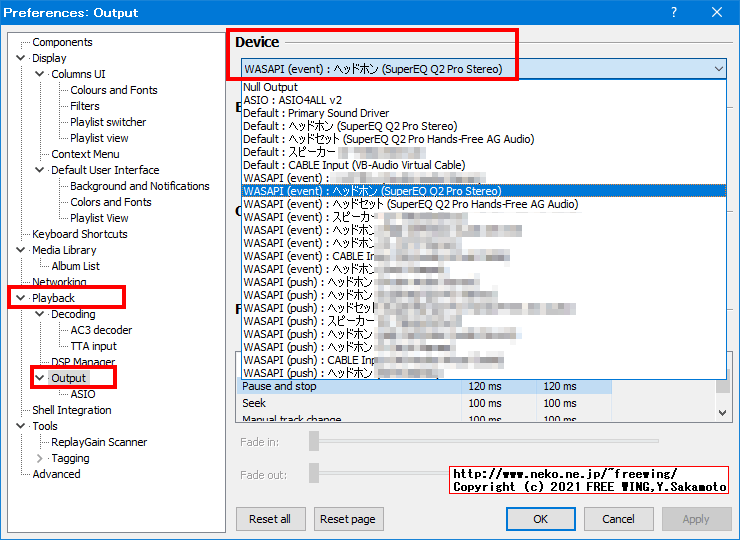
Task: Collapse the Columns UI tree node
Action: pyautogui.click(x=40, y=74)
